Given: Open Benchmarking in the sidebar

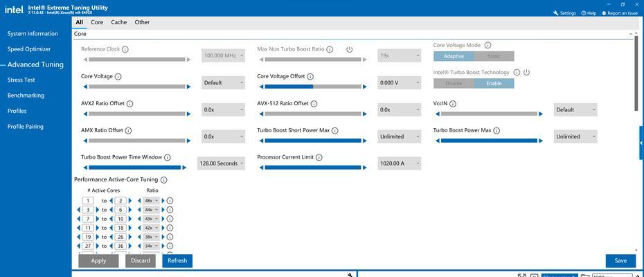Looking at the screenshot, I should click(x=26, y=96).
